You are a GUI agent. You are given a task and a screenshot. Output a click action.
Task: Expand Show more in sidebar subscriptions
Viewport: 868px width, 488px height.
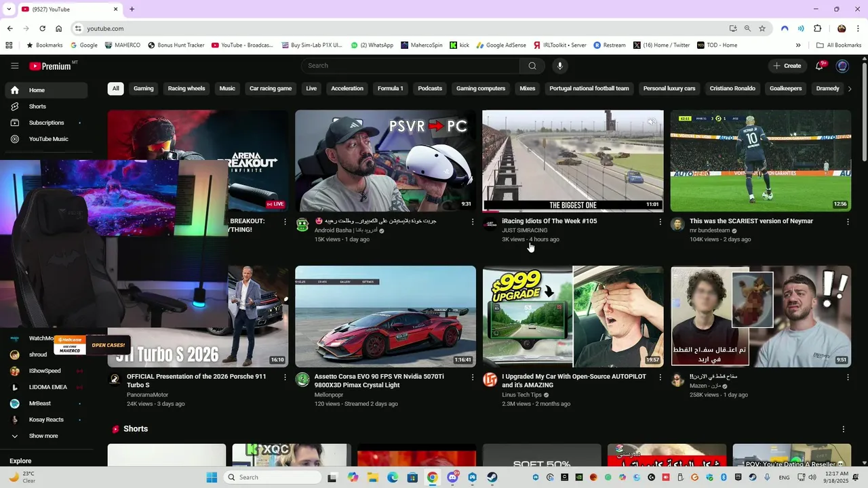tap(43, 436)
